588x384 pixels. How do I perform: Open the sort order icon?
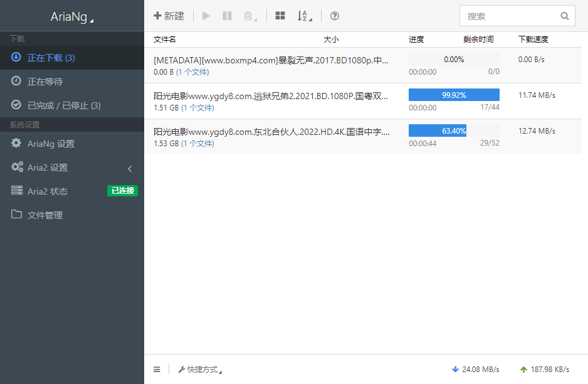point(303,16)
